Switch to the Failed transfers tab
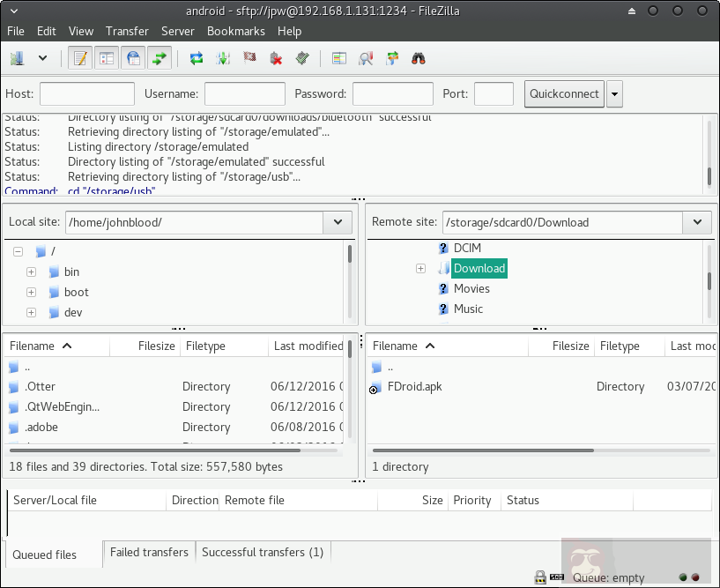Viewport: 720px width, 588px height. (149, 553)
